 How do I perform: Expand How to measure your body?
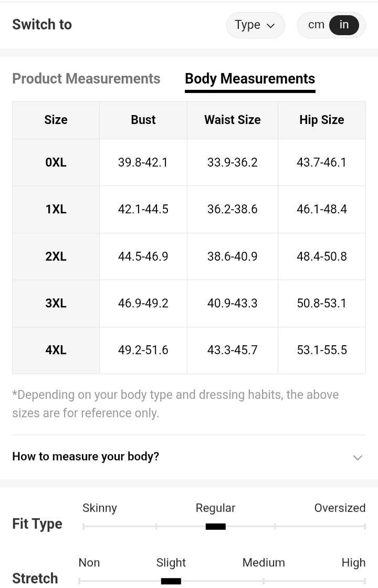(x=86, y=457)
